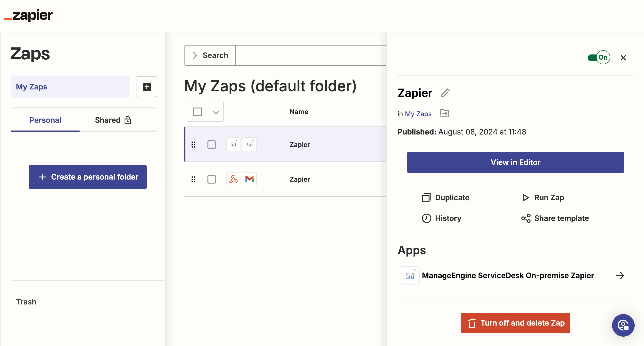This screenshot has height=346, width=644.
Task: Click first ManageEngine icon in highlighted row
Action: [233, 144]
